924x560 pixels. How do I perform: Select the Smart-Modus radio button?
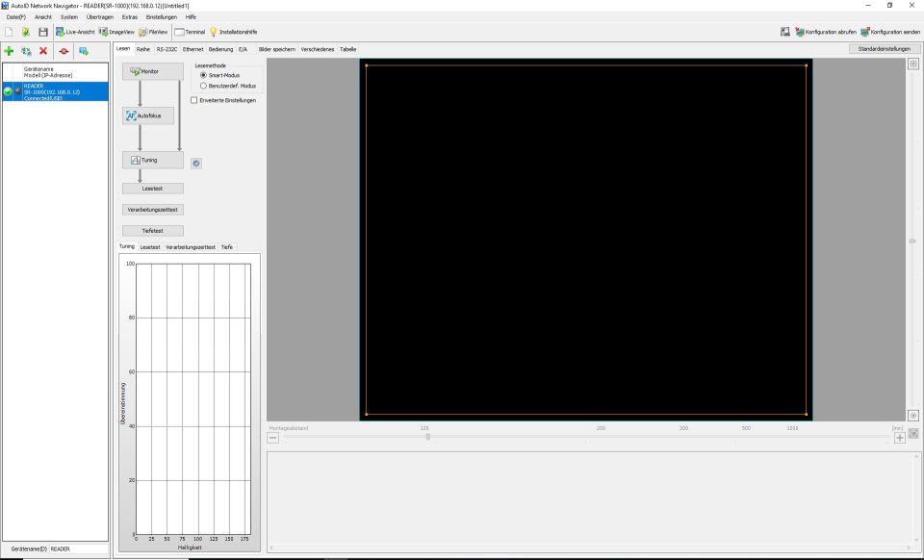click(203, 75)
